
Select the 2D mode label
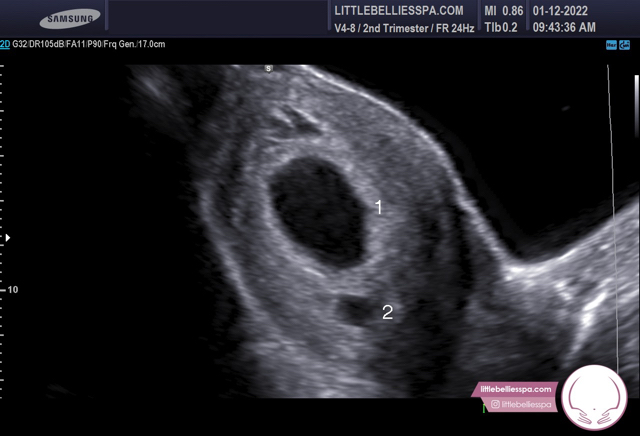(5, 44)
